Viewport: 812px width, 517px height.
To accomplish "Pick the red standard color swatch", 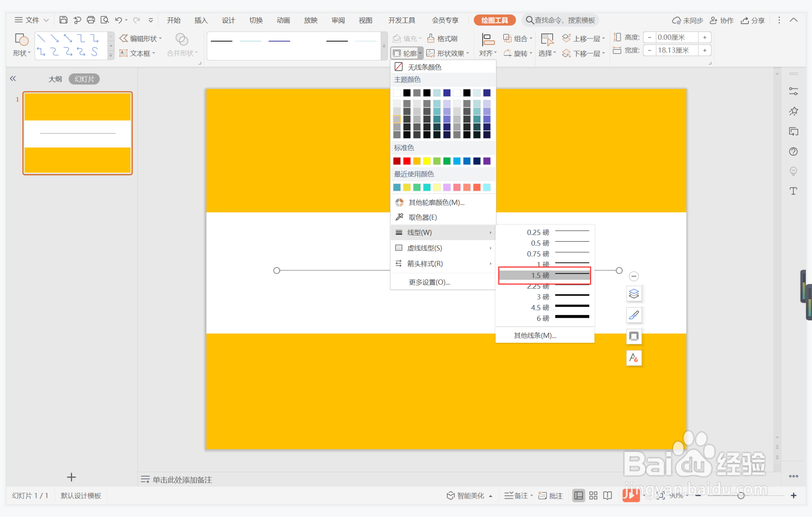I will 406,161.
